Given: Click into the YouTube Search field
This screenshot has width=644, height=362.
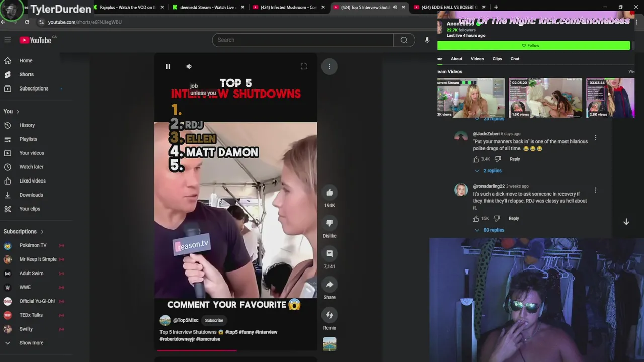Looking at the screenshot, I should tap(303, 40).
